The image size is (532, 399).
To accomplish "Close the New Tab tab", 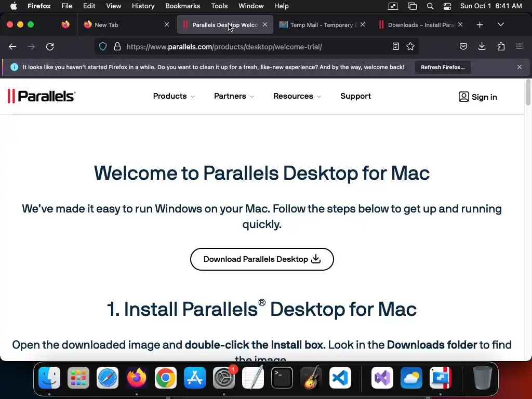I will (167, 24).
